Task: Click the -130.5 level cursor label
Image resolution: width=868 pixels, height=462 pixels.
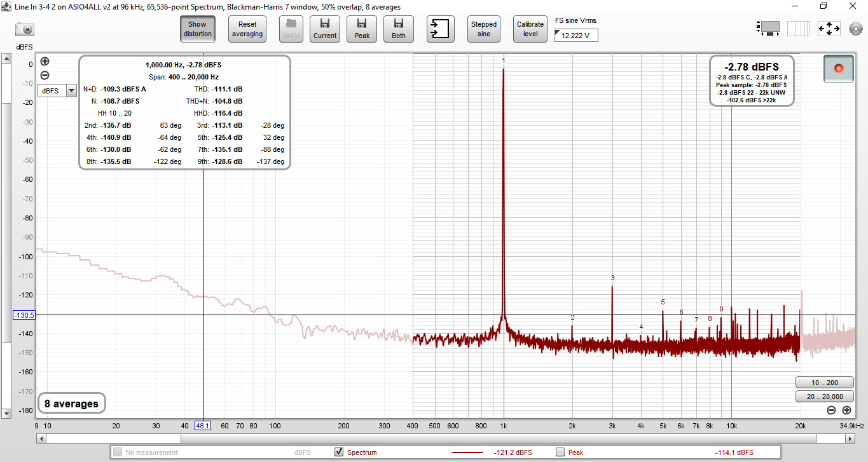Action: pyautogui.click(x=24, y=315)
